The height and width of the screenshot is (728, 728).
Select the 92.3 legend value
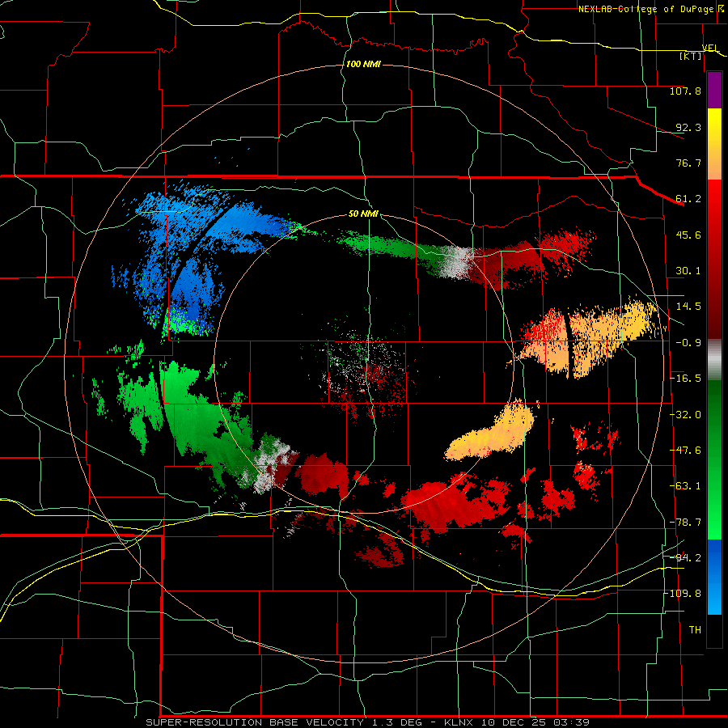[x=688, y=127]
